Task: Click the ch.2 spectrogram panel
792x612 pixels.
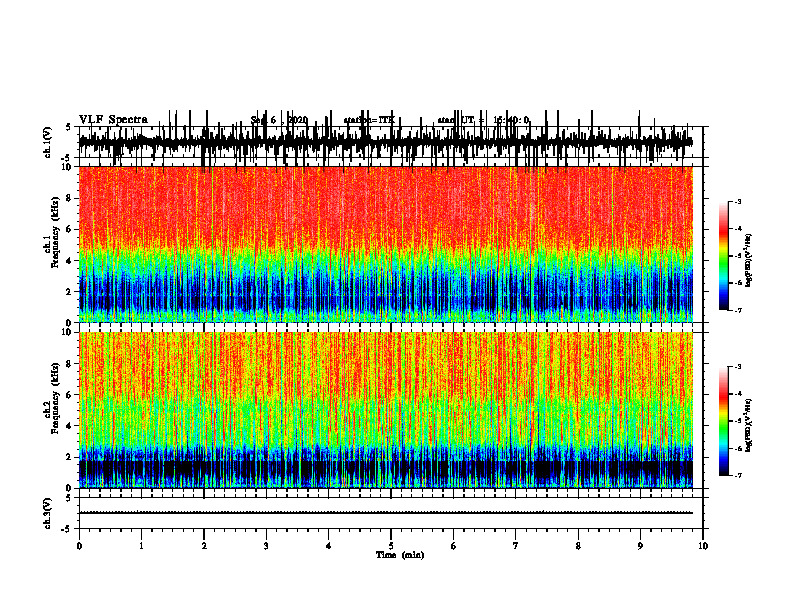Action: (386, 410)
